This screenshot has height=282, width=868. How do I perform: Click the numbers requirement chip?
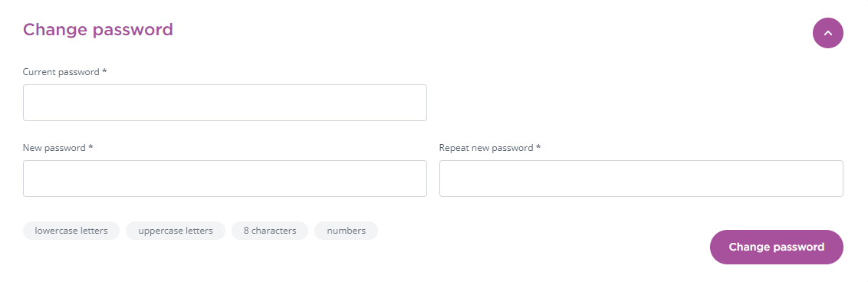coord(346,231)
